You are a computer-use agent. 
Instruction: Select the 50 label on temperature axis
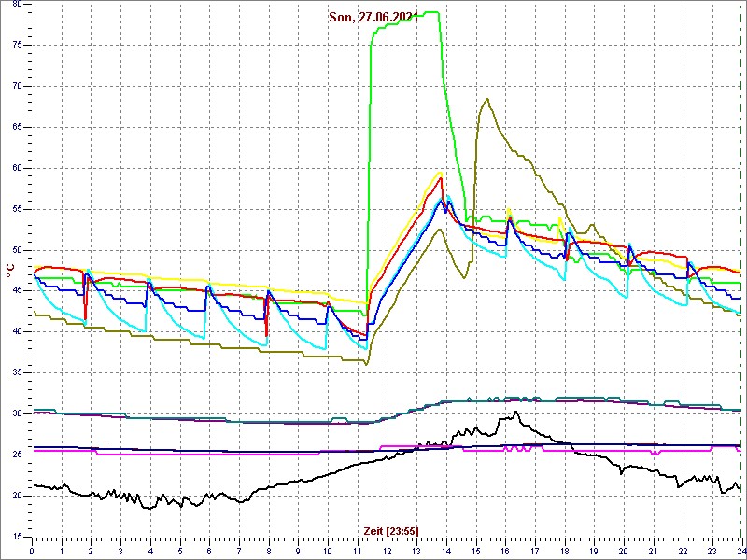click(x=17, y=250)
